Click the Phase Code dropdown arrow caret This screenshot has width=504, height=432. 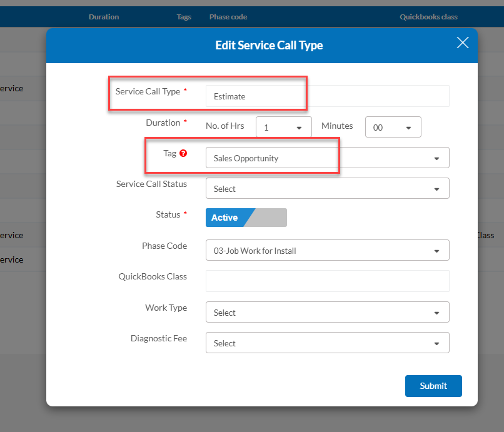tap(436, 251)
